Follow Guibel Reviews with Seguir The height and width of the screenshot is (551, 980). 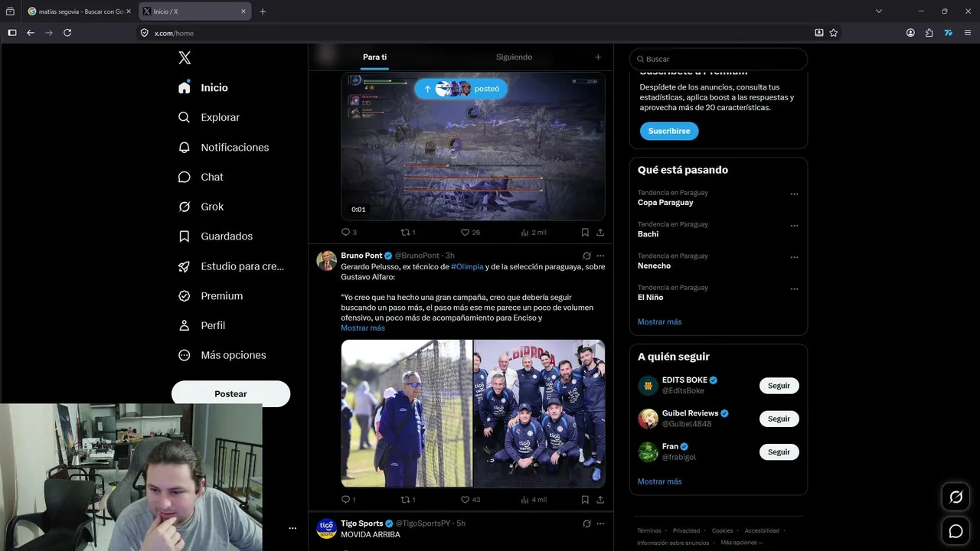[779, 419]
